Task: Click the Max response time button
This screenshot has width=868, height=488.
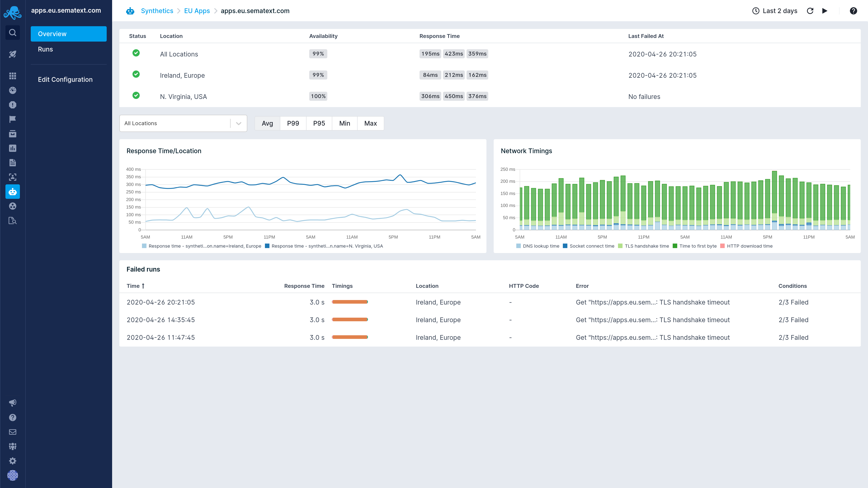Action: (371, 123)
